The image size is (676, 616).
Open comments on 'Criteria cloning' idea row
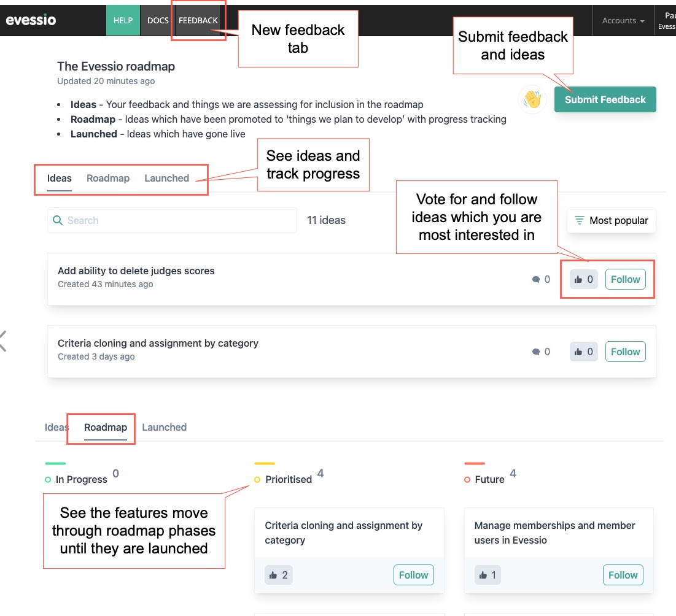541,352
